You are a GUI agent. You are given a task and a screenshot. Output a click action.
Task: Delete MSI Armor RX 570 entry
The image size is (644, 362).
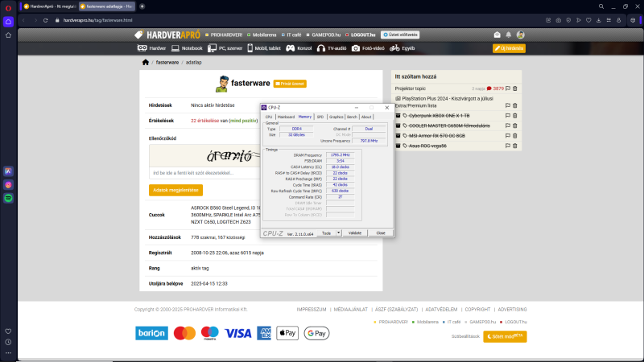[x=514, y=136]
